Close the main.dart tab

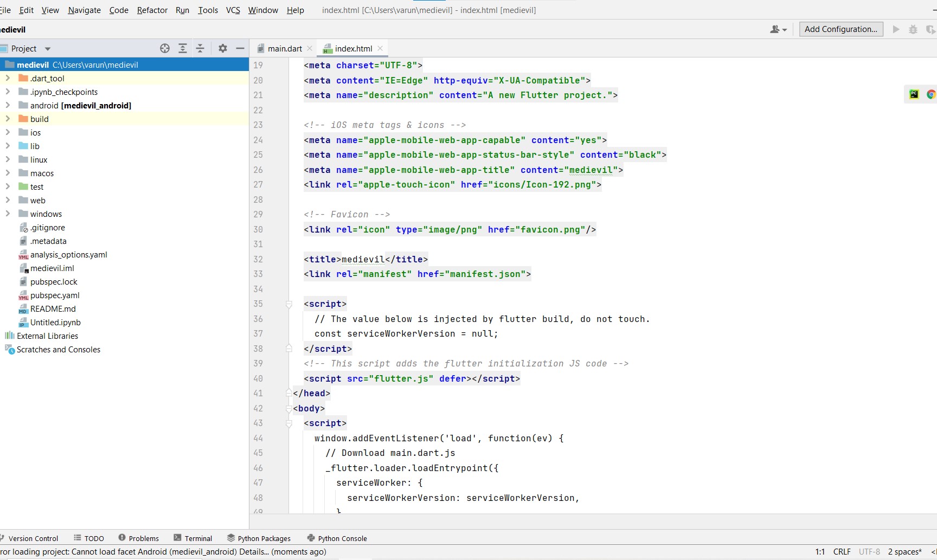pyautogui.click(x=310, y=48)
